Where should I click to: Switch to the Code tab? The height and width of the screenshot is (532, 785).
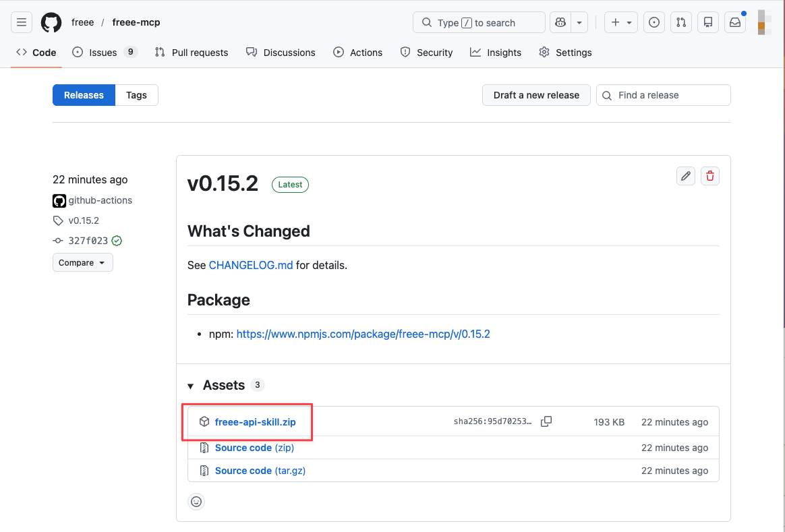[36, 53]
